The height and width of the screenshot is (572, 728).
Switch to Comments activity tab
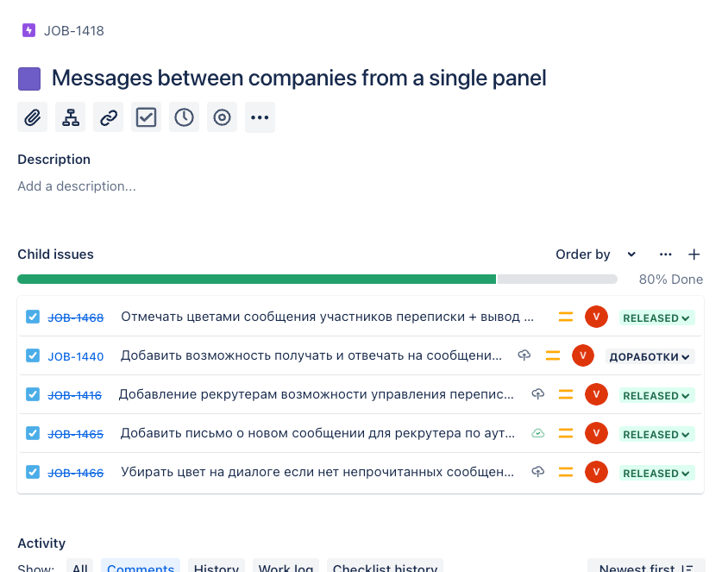coord(141,567)
